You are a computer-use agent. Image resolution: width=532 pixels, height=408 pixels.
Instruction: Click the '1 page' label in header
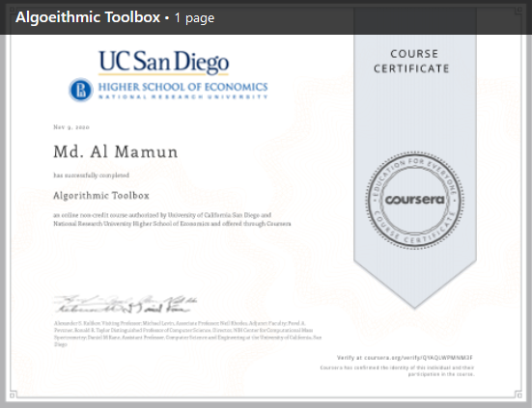pos(194,18)
